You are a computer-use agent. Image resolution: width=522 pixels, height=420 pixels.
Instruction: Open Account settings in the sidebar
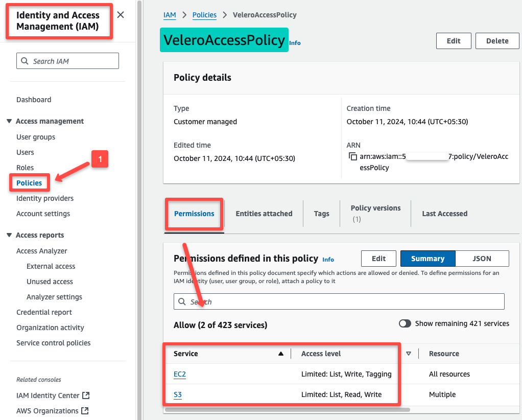pos(43,214)
